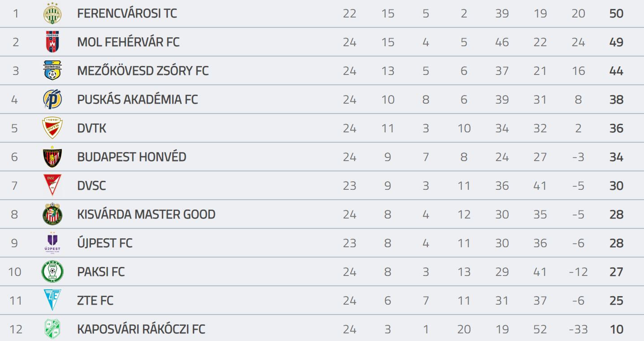Image resolution: width=644 pixels, height=341 pixels.
Task: Open the MOL FEHÉRVÁR FC team link
Action: pos(128,42)
